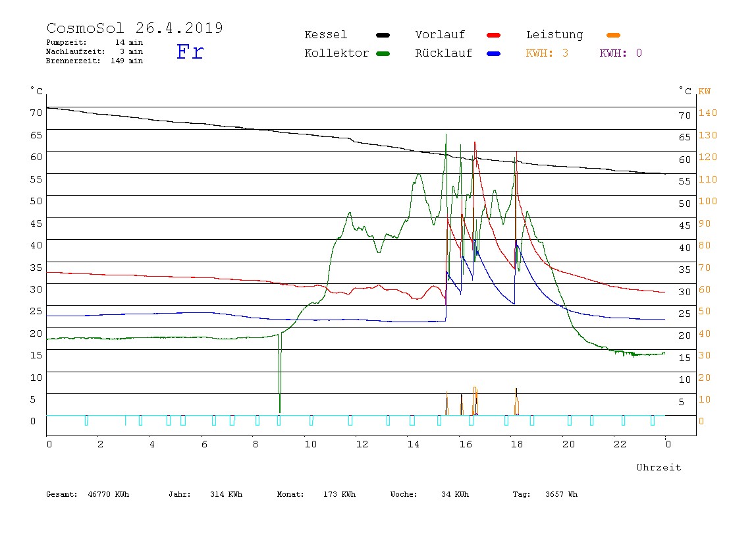756x535 pixels.
Task: Select hour "12" on the time axis
Action: (x=362, y=444)
